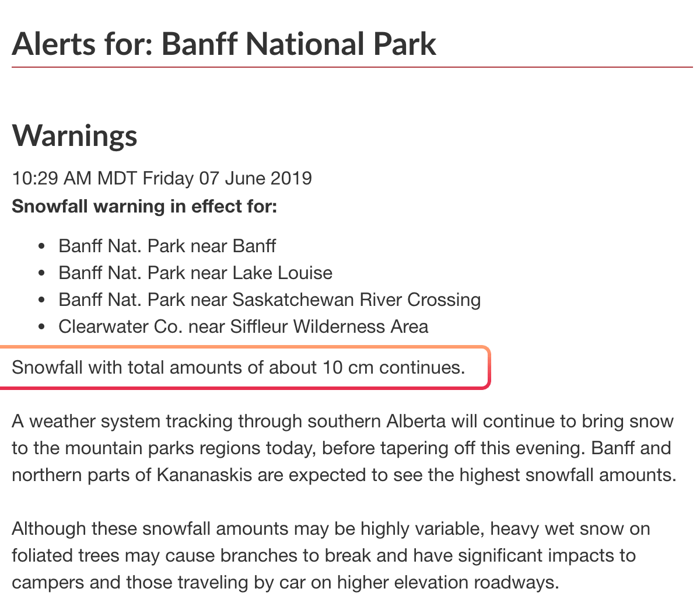Select the Saskatchewan River Crossing list item
Viewport: 700px width, 606px height.
[269, 299]
